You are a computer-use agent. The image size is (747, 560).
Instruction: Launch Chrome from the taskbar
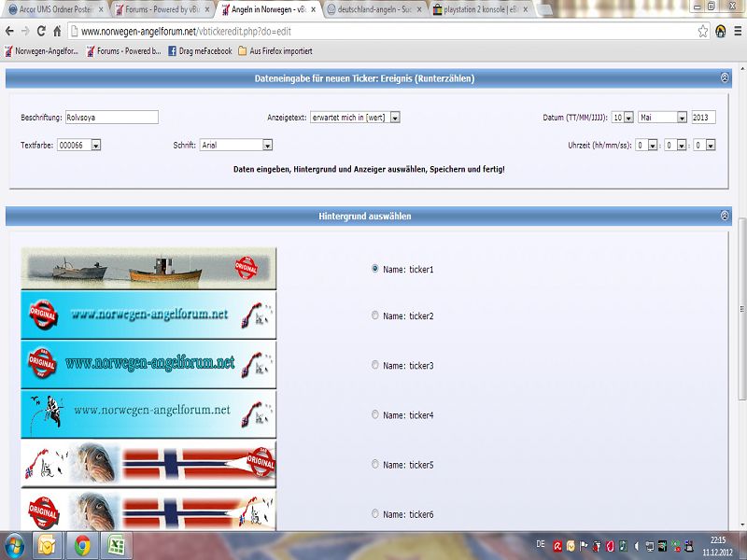[82, 544]
